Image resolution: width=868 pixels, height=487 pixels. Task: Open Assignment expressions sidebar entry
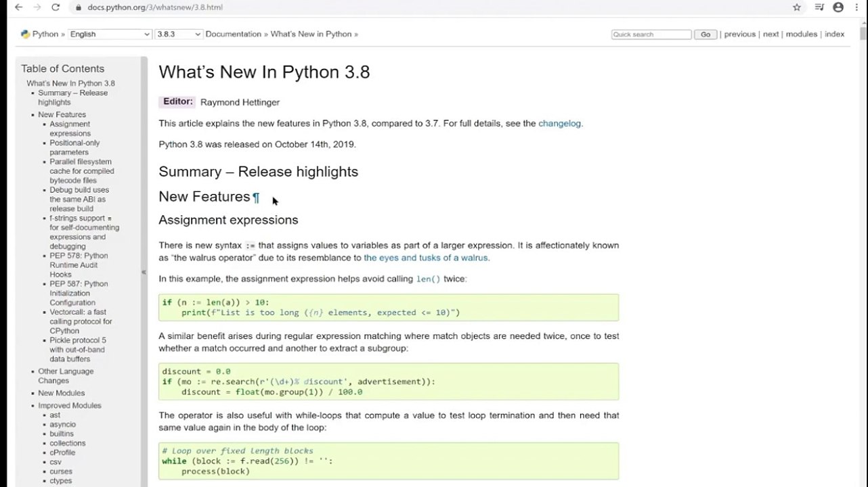point(70,129)
